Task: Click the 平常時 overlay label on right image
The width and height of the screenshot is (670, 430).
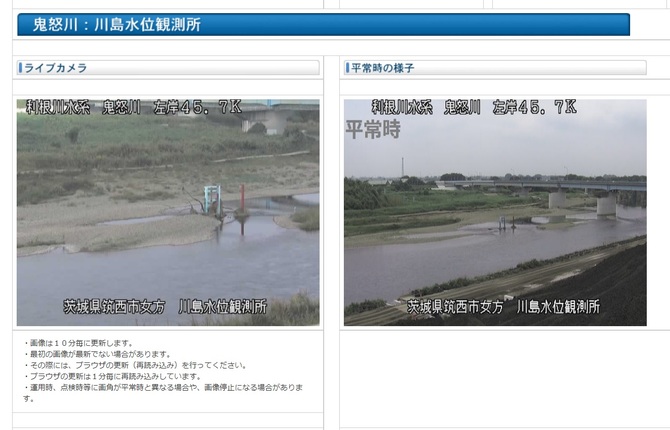Action: click(x=373, y=129)
